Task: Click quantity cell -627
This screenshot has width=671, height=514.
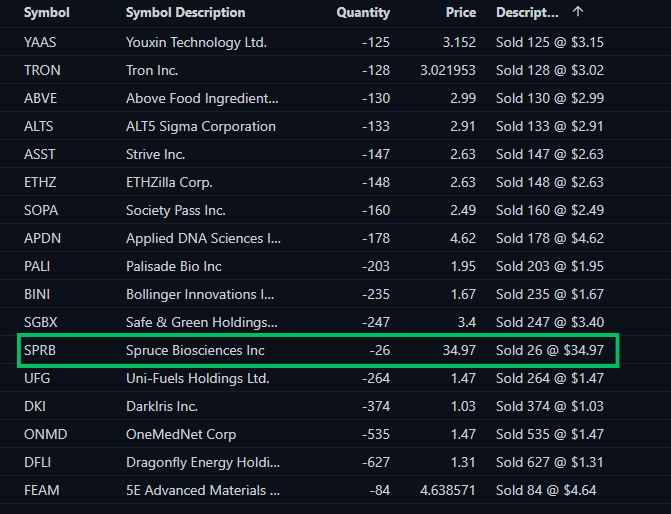Action: 376,462
